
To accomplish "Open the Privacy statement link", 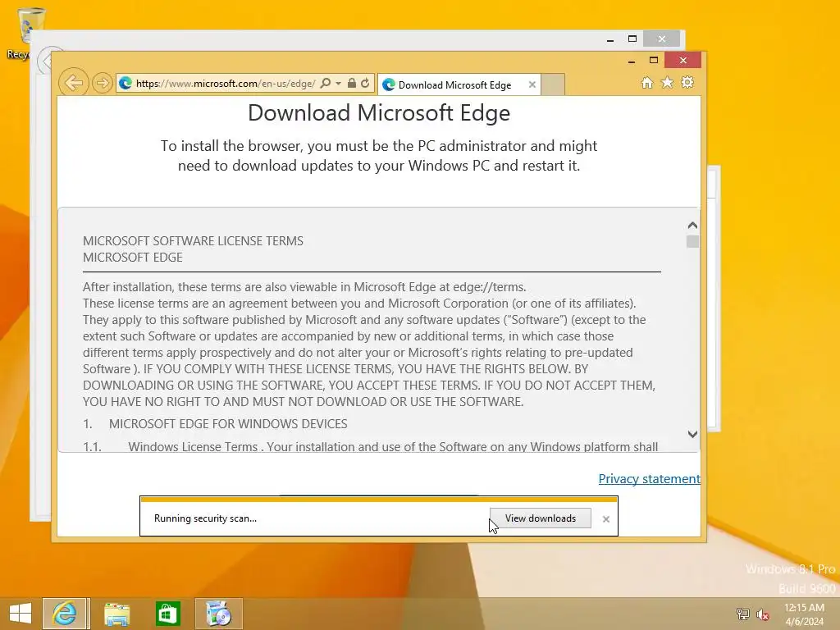I will 650,478.
